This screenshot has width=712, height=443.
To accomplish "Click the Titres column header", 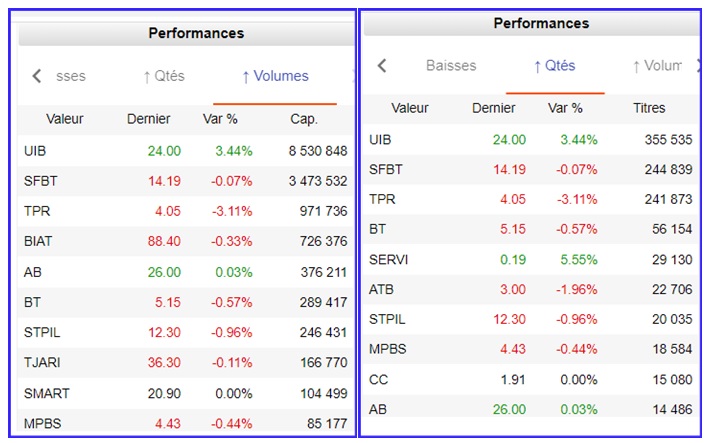I will [649, 108].
